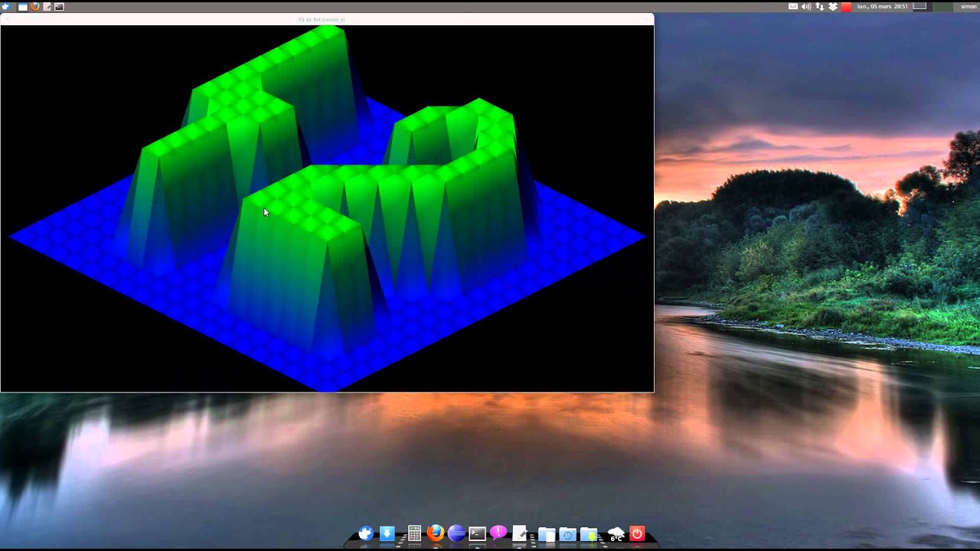Image resolution: width=980 pixels, height=551 pixels.
Task: Open the calendar from date and time
Action: [x=882, y=6]
